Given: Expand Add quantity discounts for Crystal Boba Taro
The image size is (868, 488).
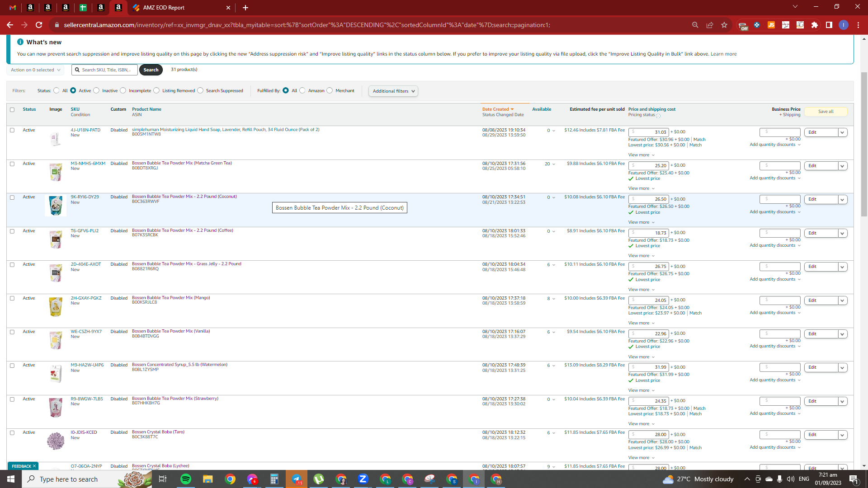Looking at the screenshot, I should [775, 447].
